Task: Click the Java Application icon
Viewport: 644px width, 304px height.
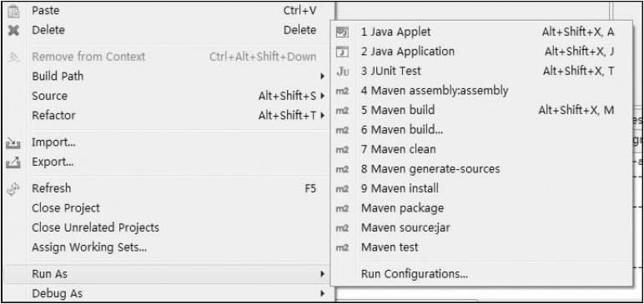Action: [342, 52]
